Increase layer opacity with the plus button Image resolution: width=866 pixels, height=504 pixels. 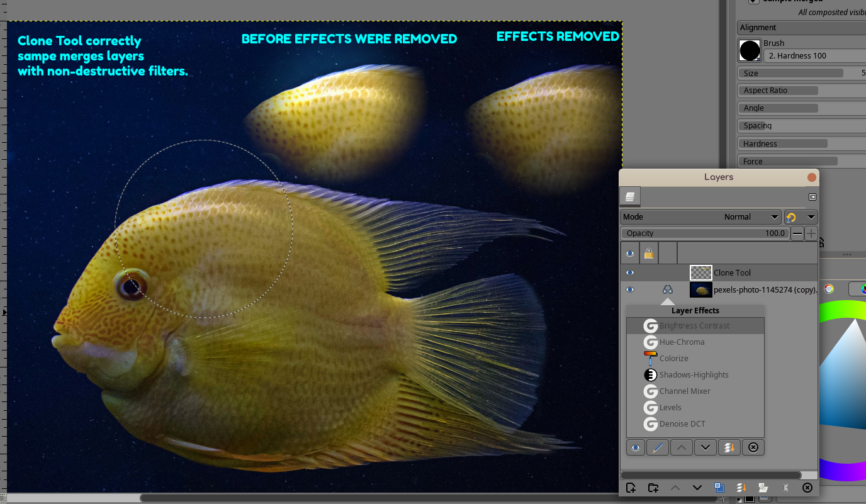[811, 233]
